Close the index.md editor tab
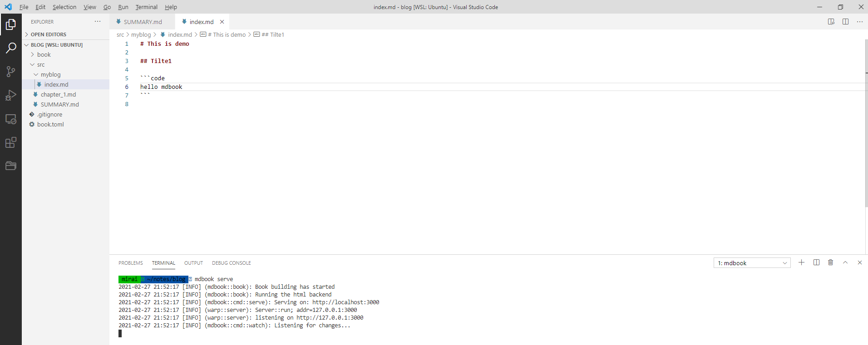868x345 pixels. [222, 22]
